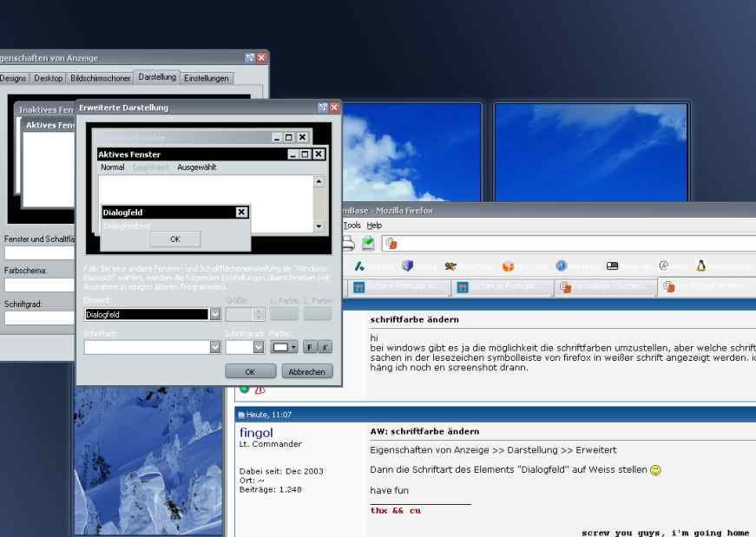
Task: Click 'Normal' in the preview window menu
Action: (x=112, y=167)
